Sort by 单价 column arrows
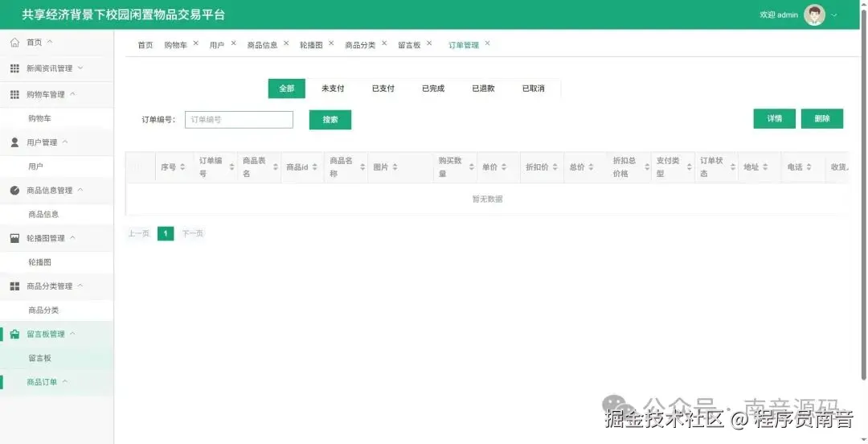The height and width of the screenshot is (444, 868). tap(504, 166)
